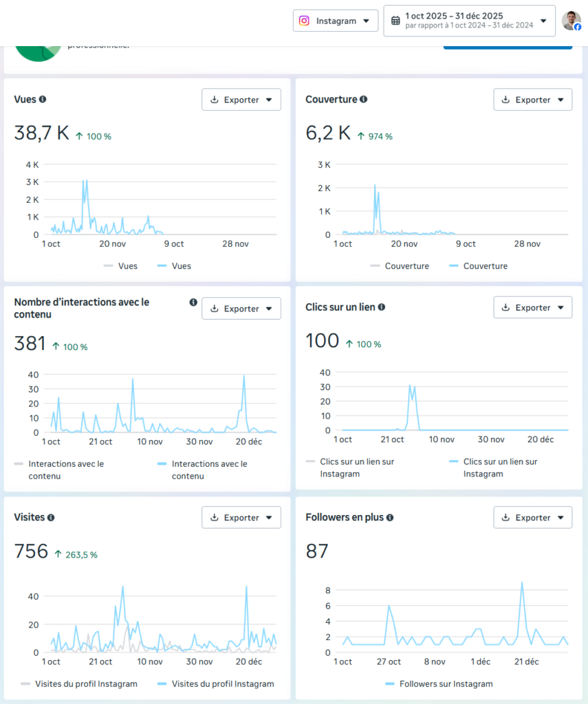Click the info icon beside Couverture

pyautogui.click(x=363, y=100)
